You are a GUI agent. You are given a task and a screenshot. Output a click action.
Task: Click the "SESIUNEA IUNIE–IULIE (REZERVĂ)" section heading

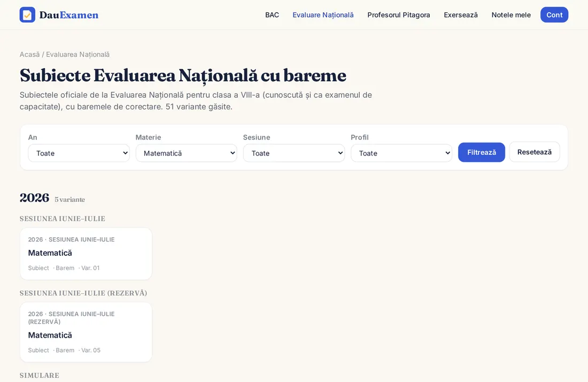click(x=83, y=293)
